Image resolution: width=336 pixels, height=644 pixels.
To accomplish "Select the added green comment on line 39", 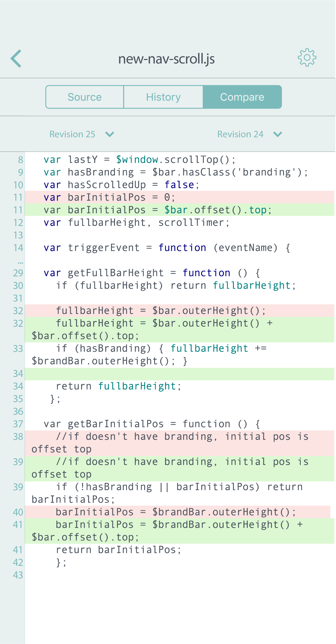I will 179,468.
